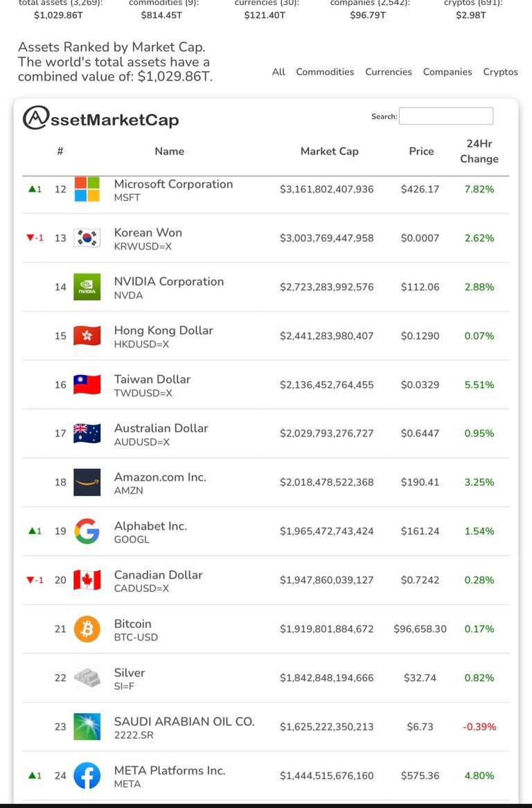Click the Amazon logo icon

[87, 482]
